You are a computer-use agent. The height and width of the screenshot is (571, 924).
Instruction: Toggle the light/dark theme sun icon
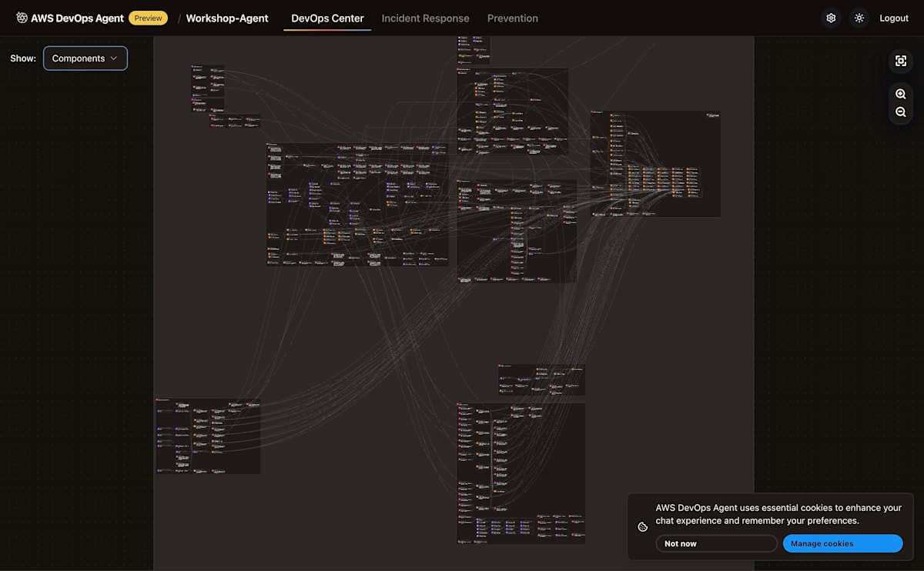[859, 18]
